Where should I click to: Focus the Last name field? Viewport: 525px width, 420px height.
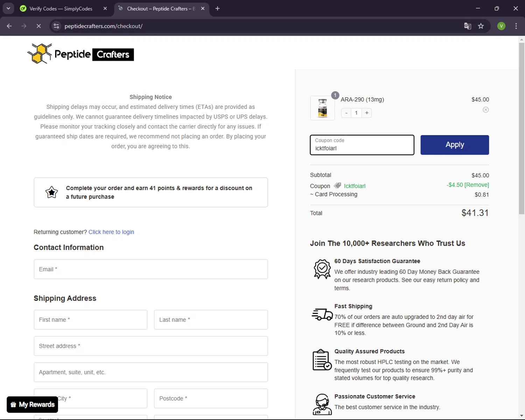[x=211, y=320]
